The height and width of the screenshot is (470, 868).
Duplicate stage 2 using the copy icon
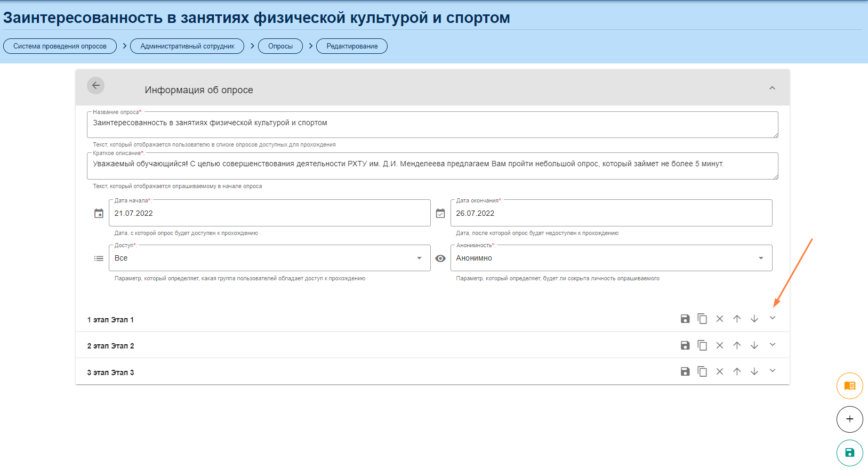tap(702, 345)
